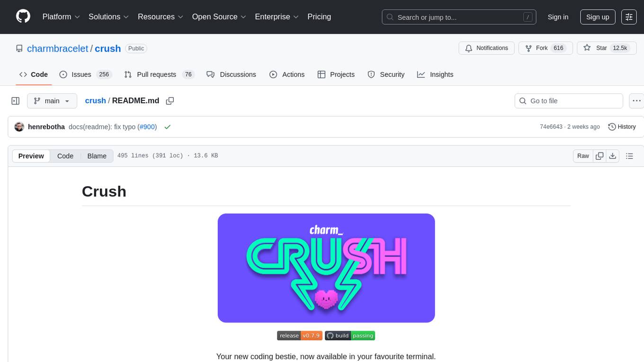Open henrebotha's avatar
Viewport: 644px width, 362px height.
(19, 127)
